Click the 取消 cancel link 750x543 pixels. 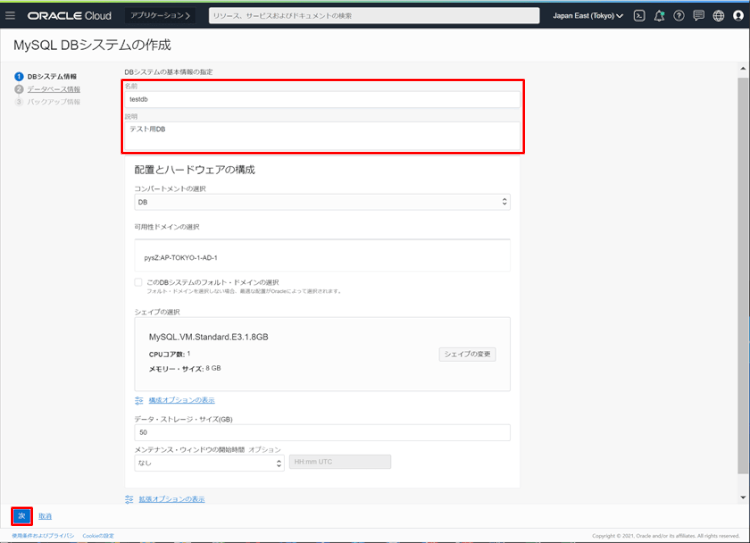coord(45,516)
